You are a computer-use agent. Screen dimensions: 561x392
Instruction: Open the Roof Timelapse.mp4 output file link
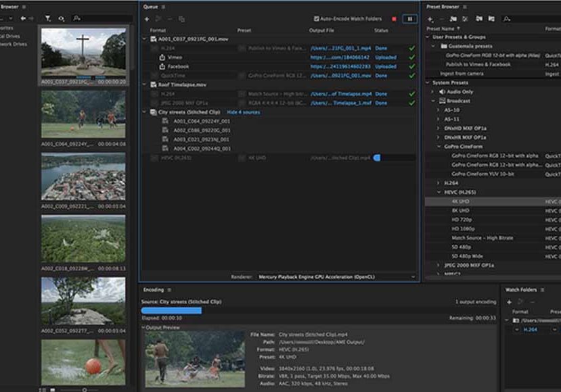point(341,94)
